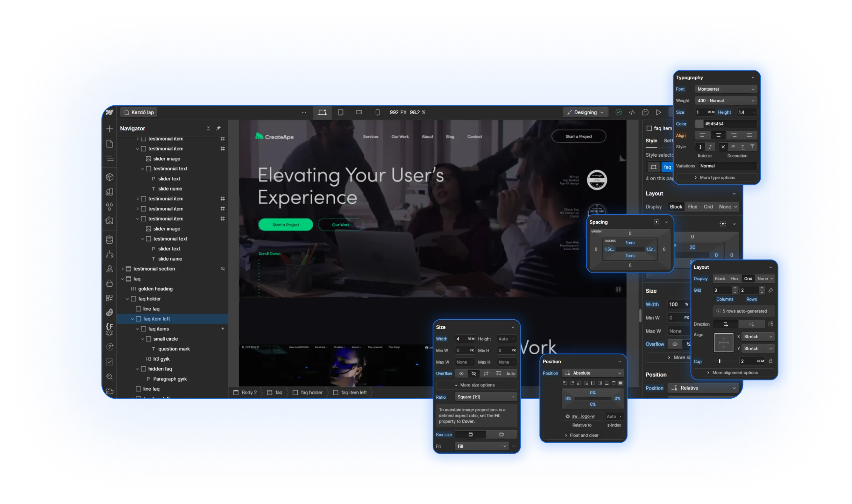
Task: Open the X align dropdown showing Stretch
Action: click(x=758, y=337)
